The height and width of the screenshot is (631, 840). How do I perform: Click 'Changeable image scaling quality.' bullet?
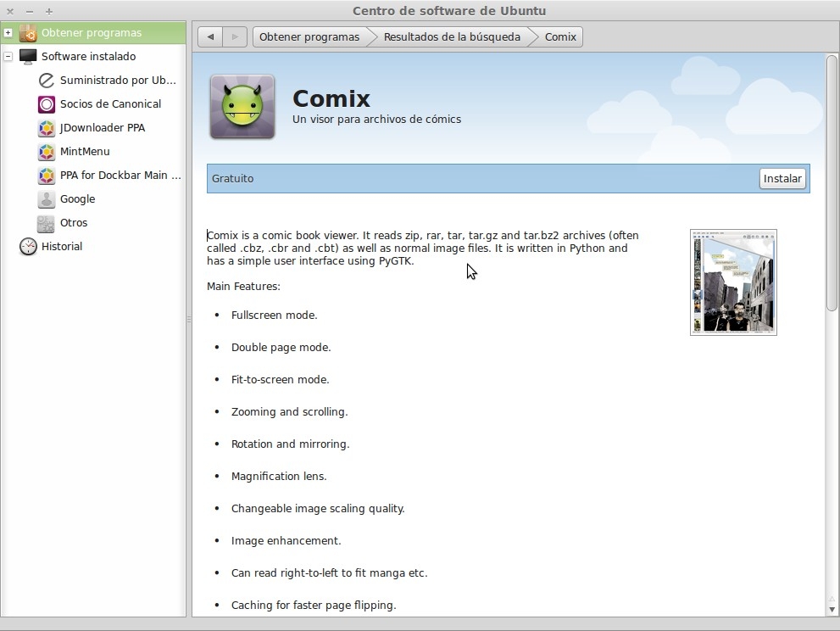click(x=318, y=508)
